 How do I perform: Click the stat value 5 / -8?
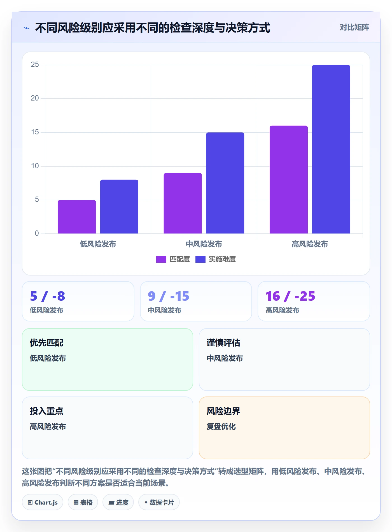tap(48, 296)
